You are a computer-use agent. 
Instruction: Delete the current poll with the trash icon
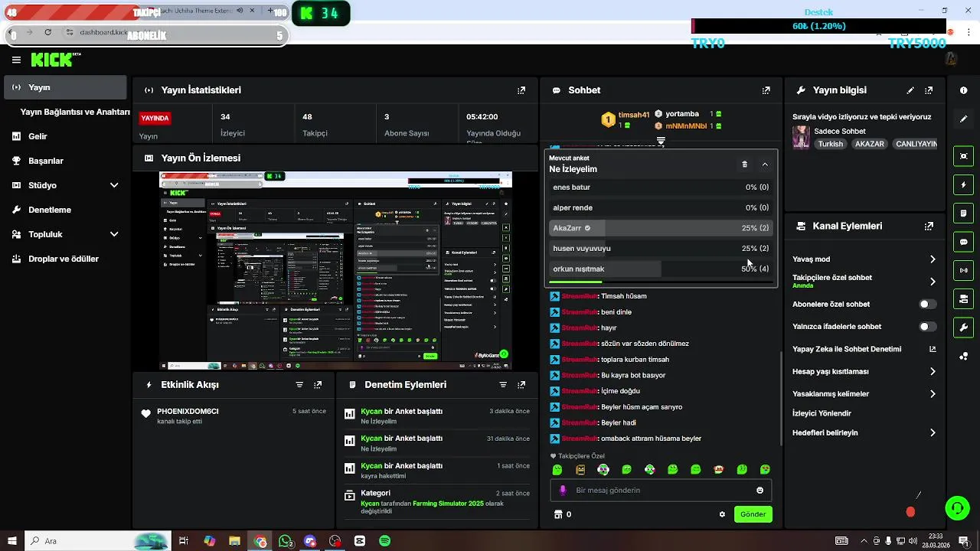744,164
